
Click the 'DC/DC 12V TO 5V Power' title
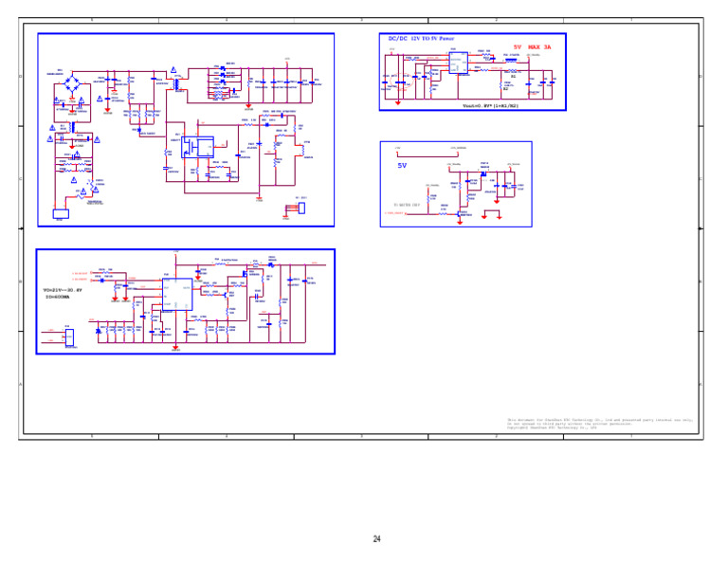[x=421, y=39]
